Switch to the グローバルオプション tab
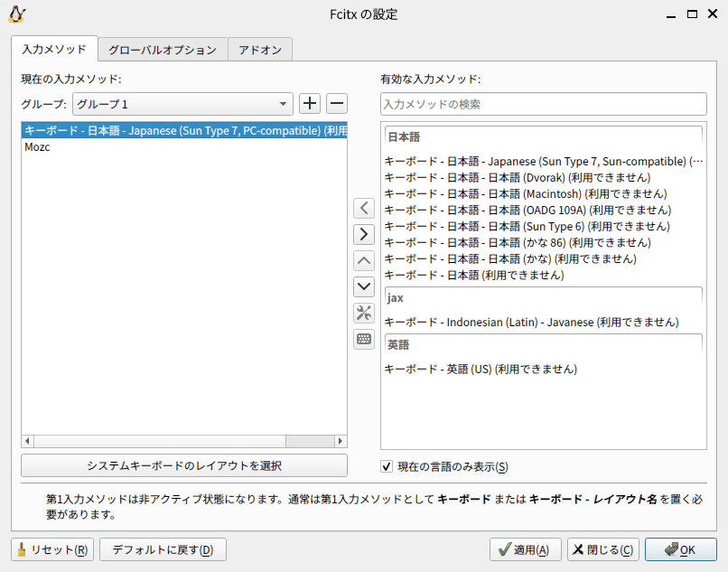The height and width of the screenshot is (572, 728). (163, 50)
